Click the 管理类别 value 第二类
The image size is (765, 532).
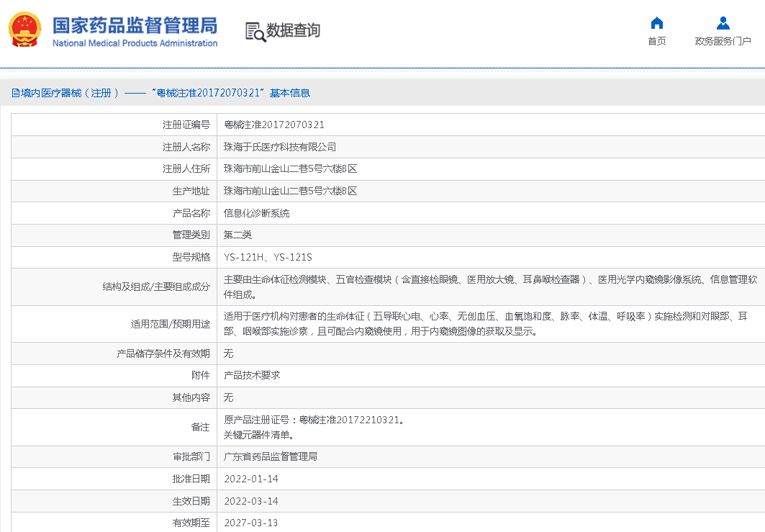[x=237, y=235]
